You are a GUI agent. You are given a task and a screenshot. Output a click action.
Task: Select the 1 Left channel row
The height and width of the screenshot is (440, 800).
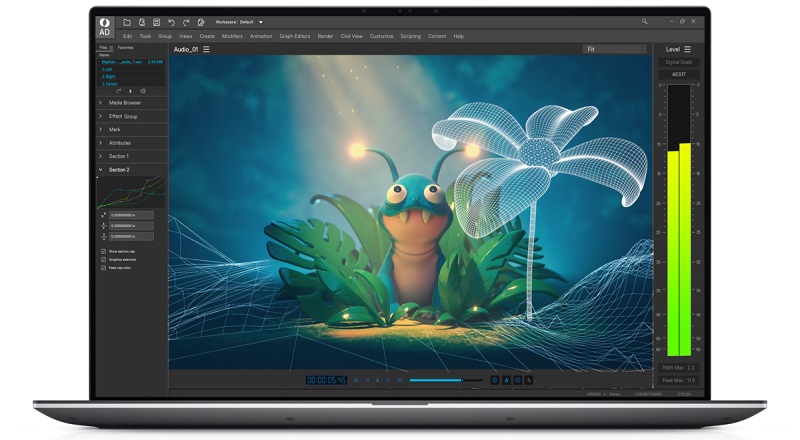pos(131,69)
